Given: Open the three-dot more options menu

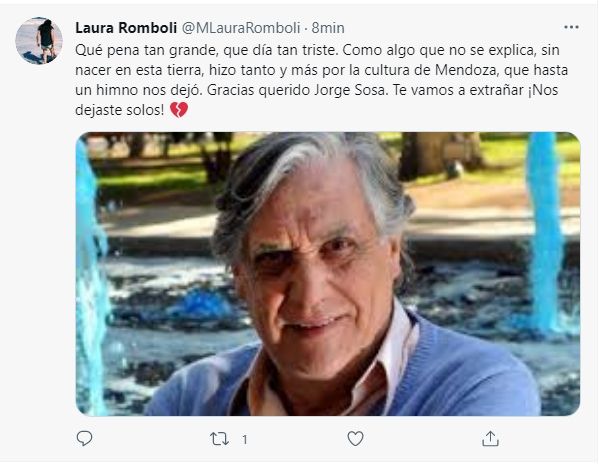Looking at the screenshot, I should (571, 27).
